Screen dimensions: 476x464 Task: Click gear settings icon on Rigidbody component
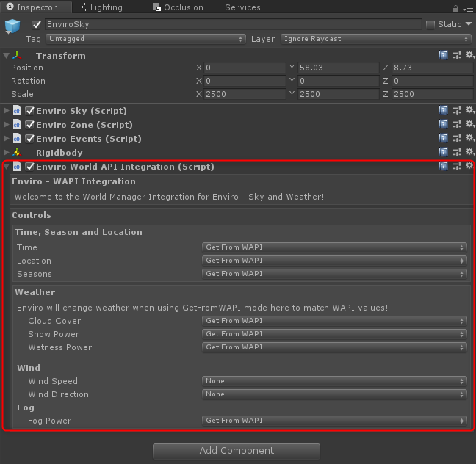[470, 152]
